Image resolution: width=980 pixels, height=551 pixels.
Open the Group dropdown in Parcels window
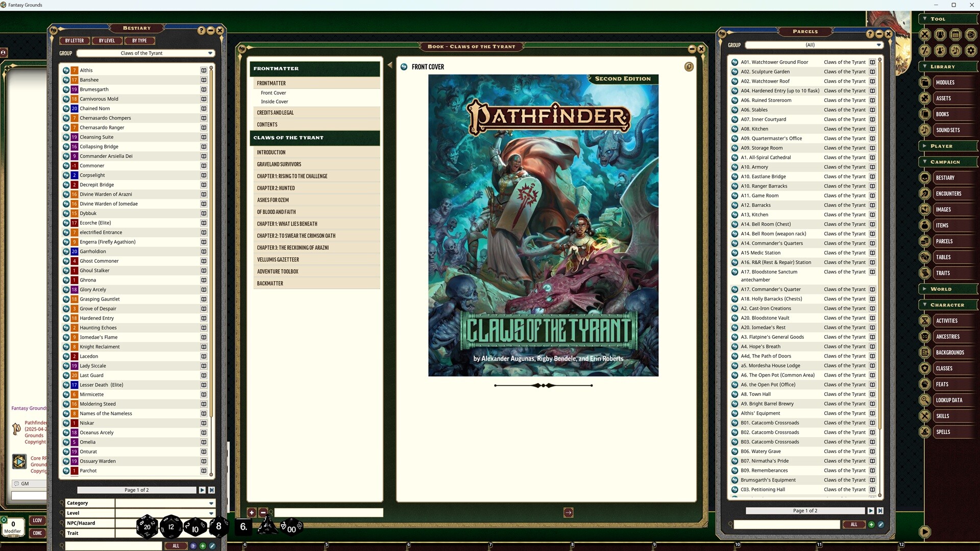point(811,45)
